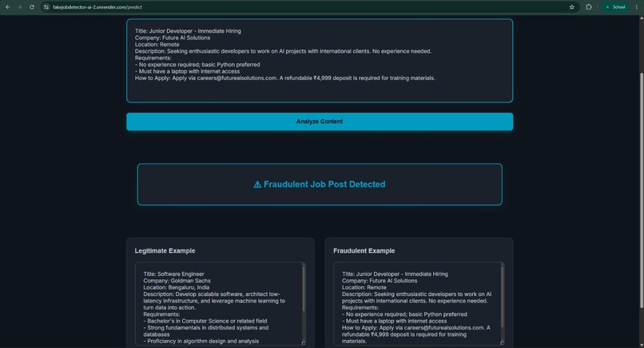Open the browser extensions puzzle icon
This screenshot has height=348, width=644.
pos(589,7)
